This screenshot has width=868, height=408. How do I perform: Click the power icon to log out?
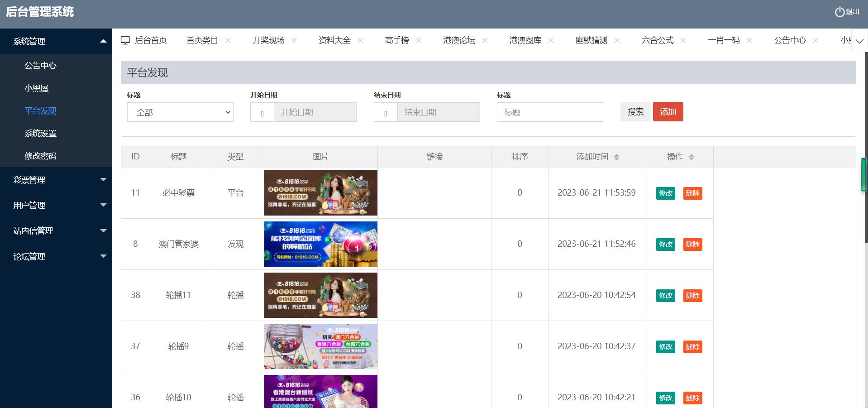click(839, 12)
